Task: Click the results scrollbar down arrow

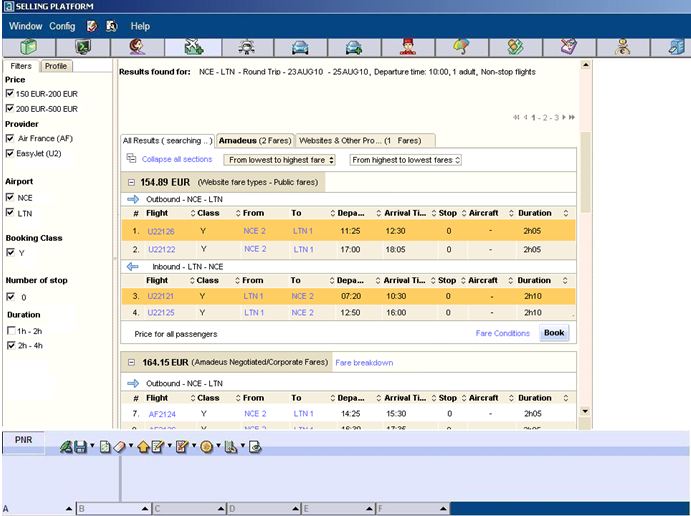Action: click(586, 411)
